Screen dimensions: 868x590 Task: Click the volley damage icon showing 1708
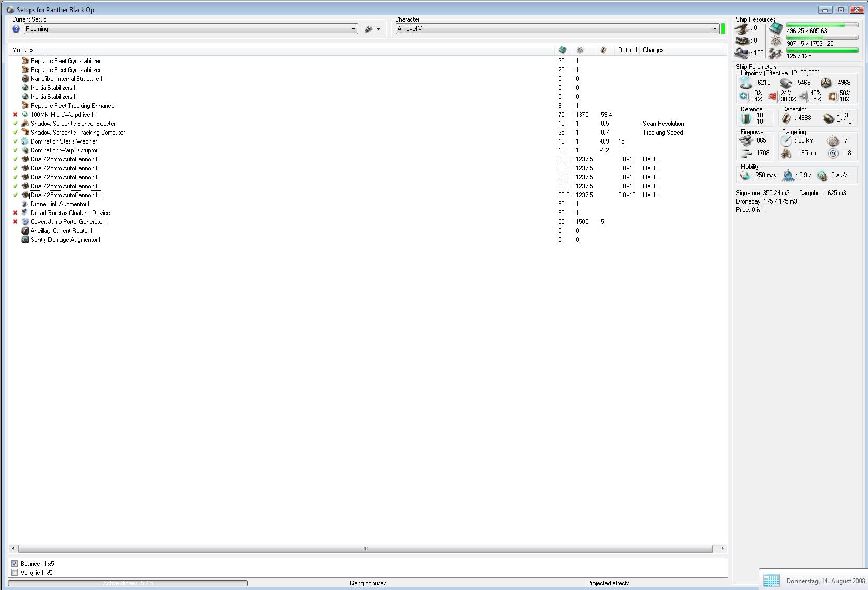point(746,154)
